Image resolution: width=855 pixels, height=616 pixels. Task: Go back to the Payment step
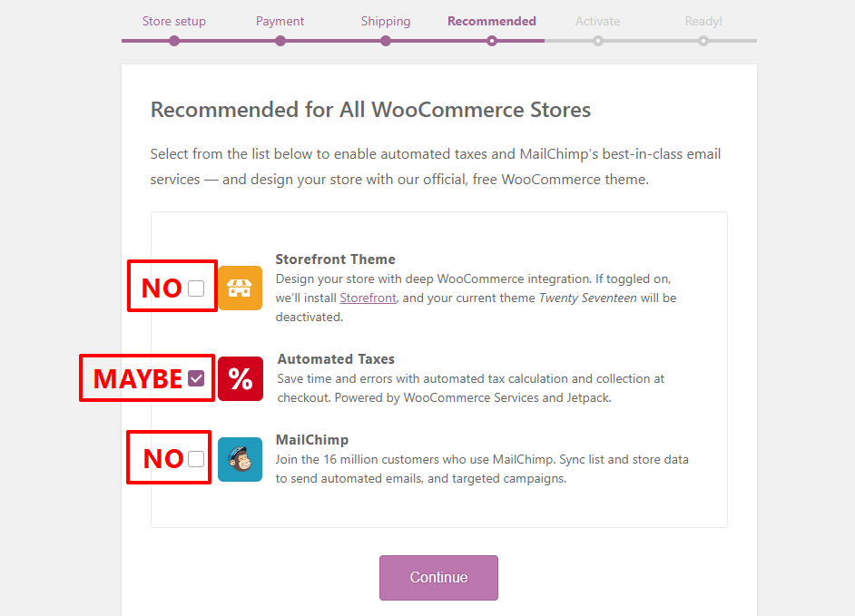coord(280,21)
